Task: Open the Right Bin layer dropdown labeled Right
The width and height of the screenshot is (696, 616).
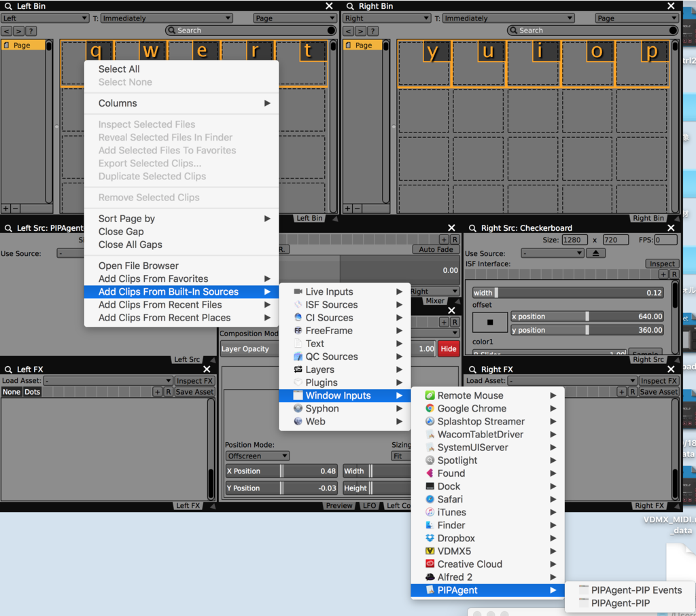Action: [x=387, y=18]
